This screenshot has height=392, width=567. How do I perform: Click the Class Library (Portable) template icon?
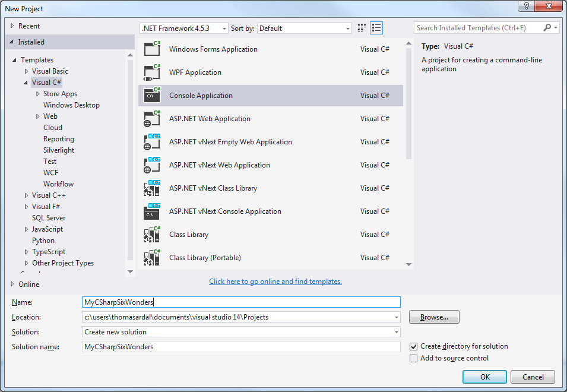point(152,258)
